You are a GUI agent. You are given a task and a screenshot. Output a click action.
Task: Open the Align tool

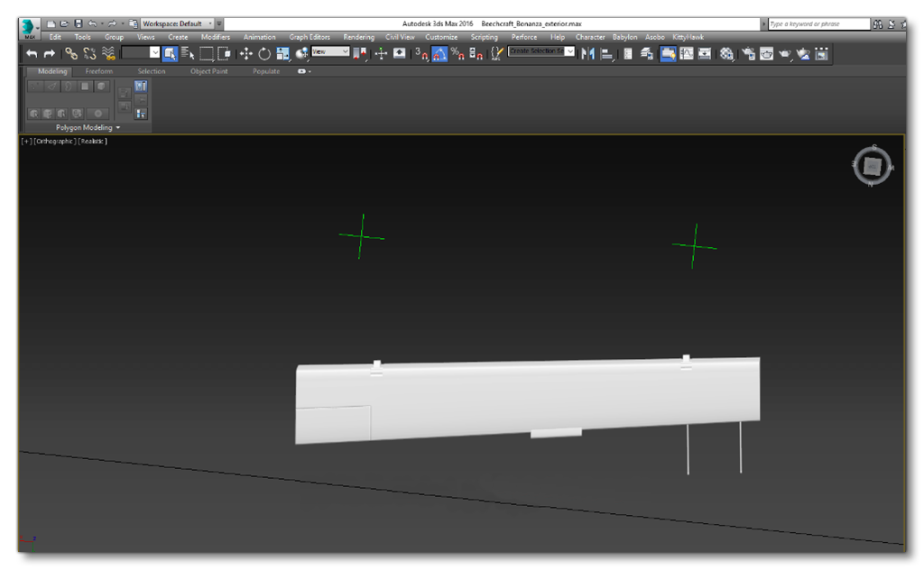(605, 53)
